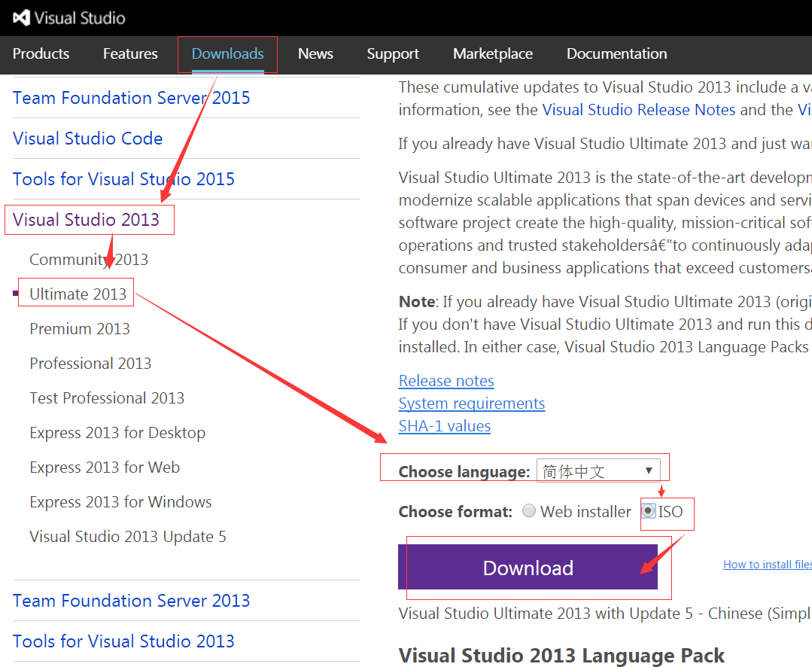Open the Choose language dropdown
This screenshot has height=667, width=812.
(598, 471)
